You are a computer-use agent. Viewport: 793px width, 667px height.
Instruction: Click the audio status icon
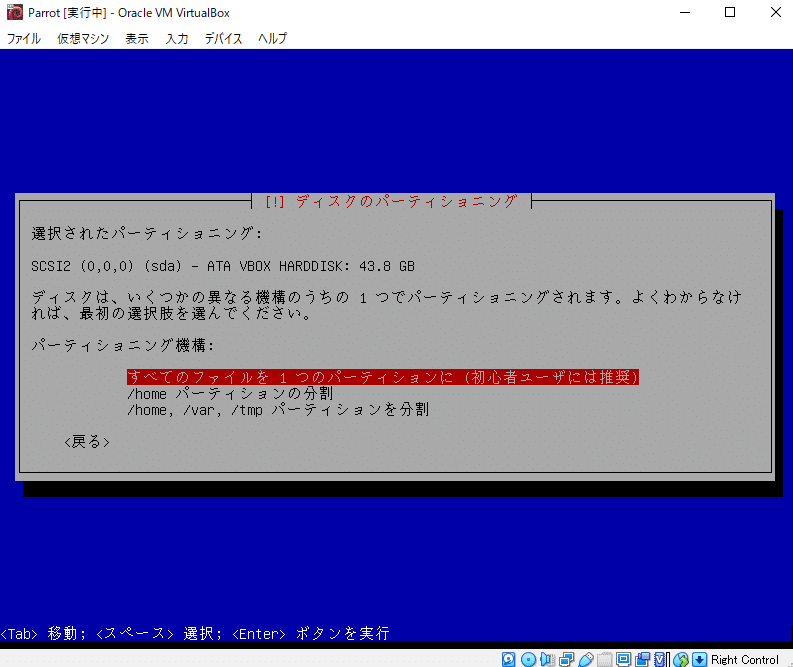pyautogui.click(x=547, y=659)
